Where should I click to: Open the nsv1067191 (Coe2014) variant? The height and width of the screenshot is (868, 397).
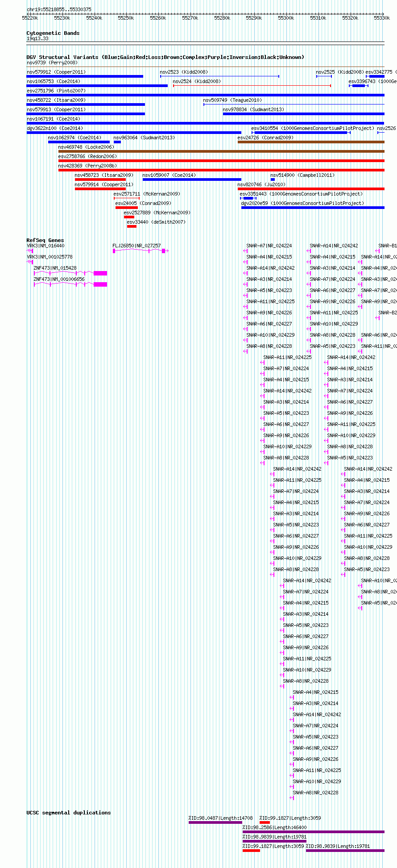205,123
